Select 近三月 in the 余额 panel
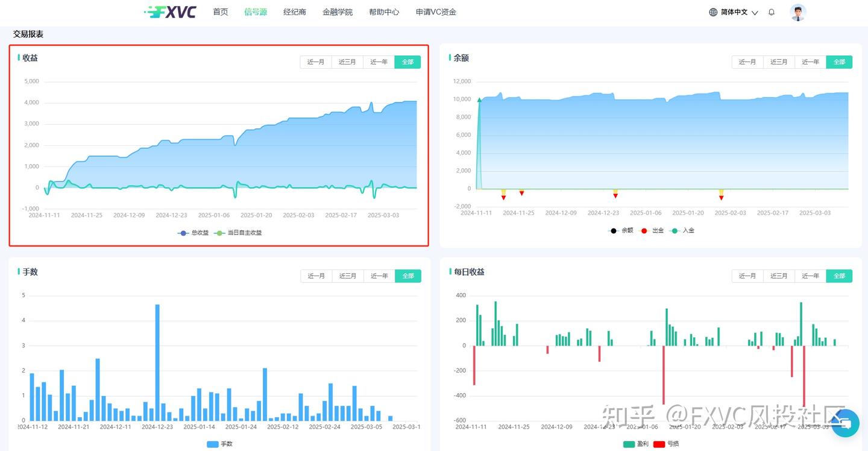The height and width of the screenshot is (451, 868). click(779, 62)
